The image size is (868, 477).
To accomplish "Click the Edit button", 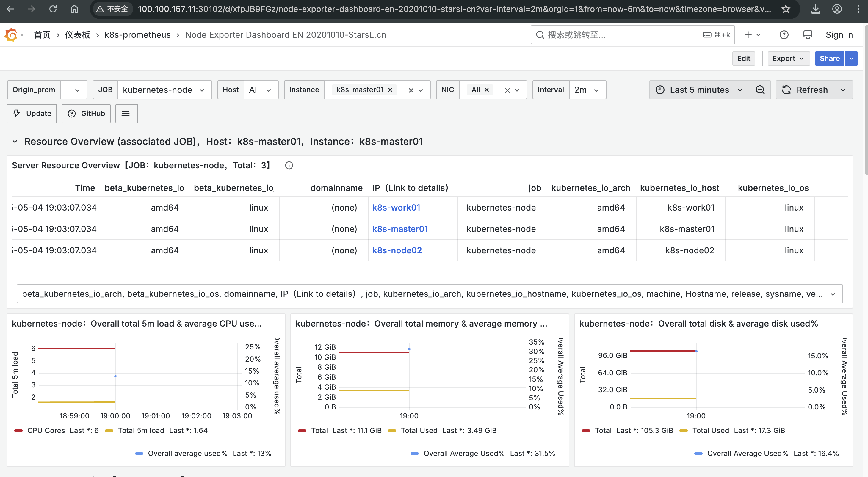I will pyautogui.click(x=743, y=59).
